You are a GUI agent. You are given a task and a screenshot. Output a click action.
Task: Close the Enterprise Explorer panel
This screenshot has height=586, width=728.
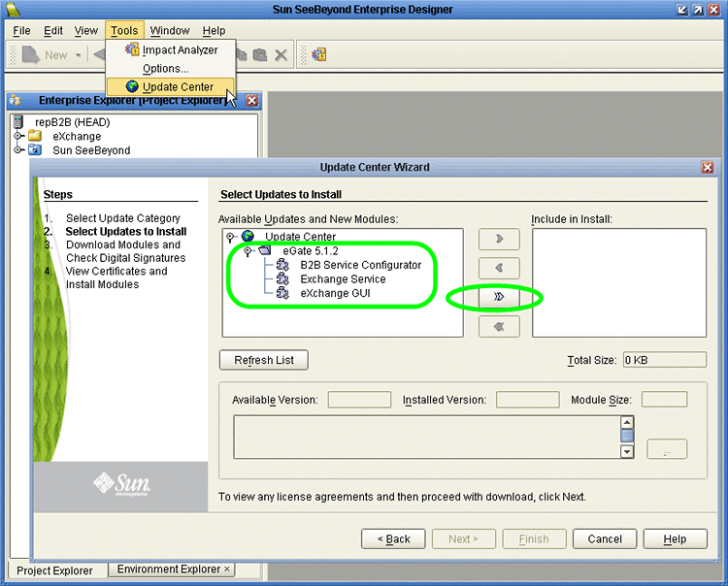pos(252,100)
